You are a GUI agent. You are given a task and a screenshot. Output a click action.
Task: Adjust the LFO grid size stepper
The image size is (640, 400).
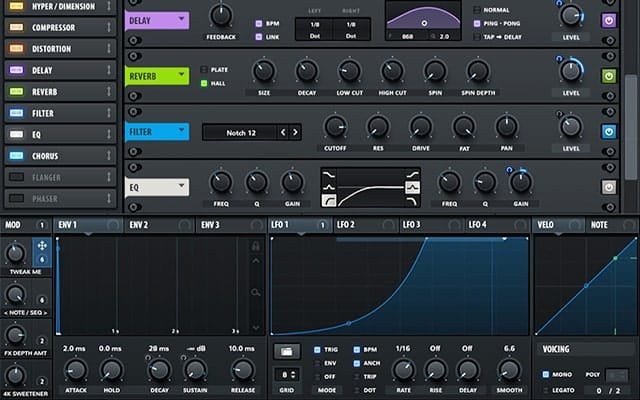click(293, 374)
